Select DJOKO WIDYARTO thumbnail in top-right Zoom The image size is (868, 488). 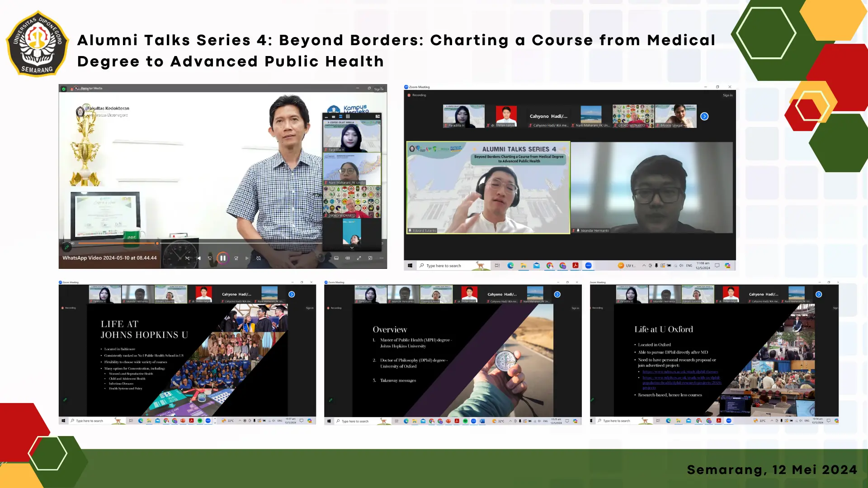click(x=633, y=117)
